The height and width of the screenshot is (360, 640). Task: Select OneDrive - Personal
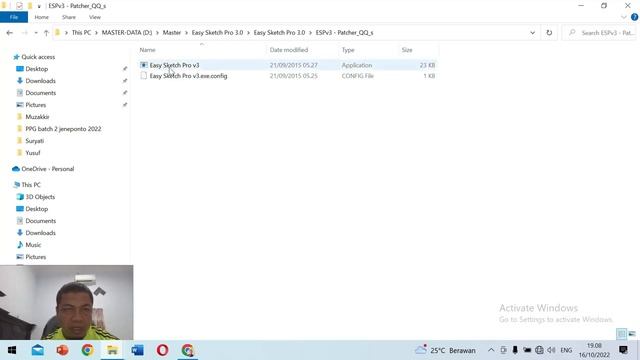coord(47,169)
